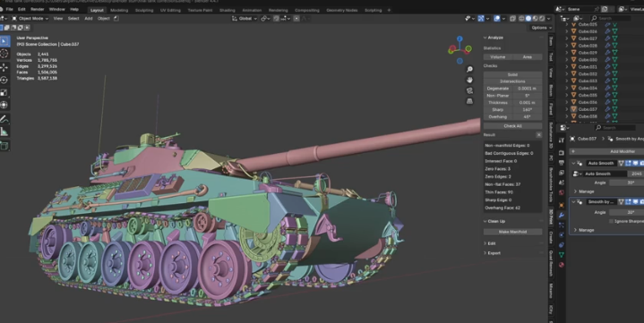
Task: Run the Check All button
Action: pos(512,126)
